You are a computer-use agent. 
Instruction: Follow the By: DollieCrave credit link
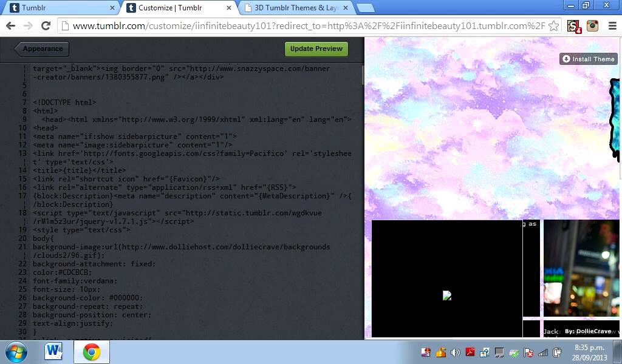588,331
